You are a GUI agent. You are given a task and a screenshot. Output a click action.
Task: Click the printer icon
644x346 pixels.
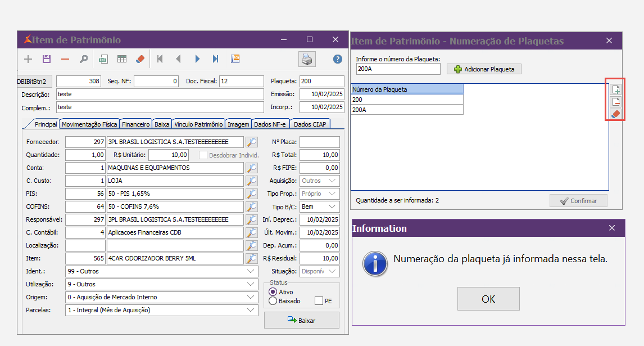tap(307, 59)
